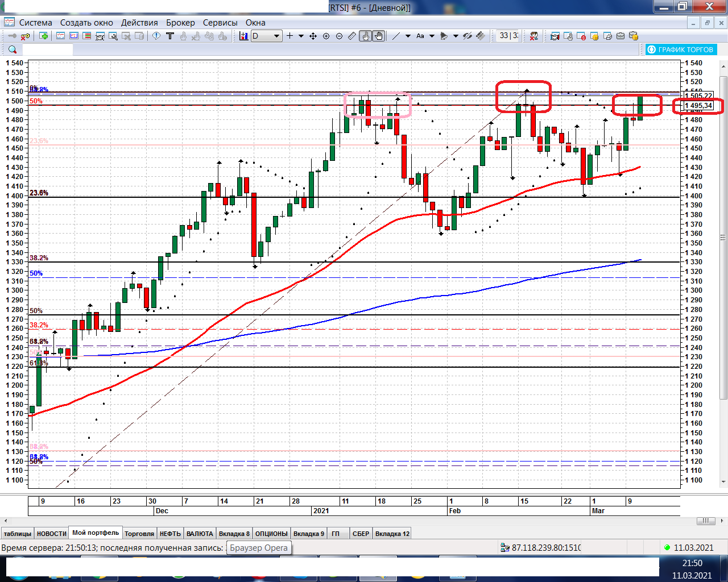Switch to the НЕФТЬ tab

pos(170,534)
